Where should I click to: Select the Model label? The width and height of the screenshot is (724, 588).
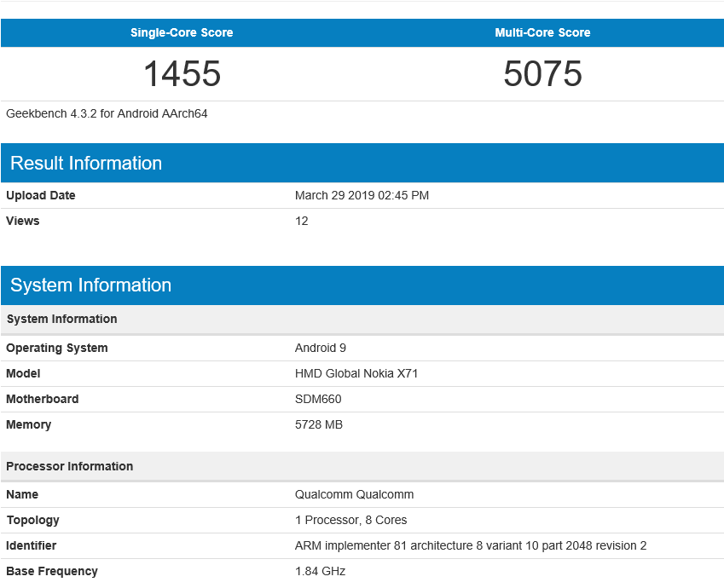pos(23,373)
